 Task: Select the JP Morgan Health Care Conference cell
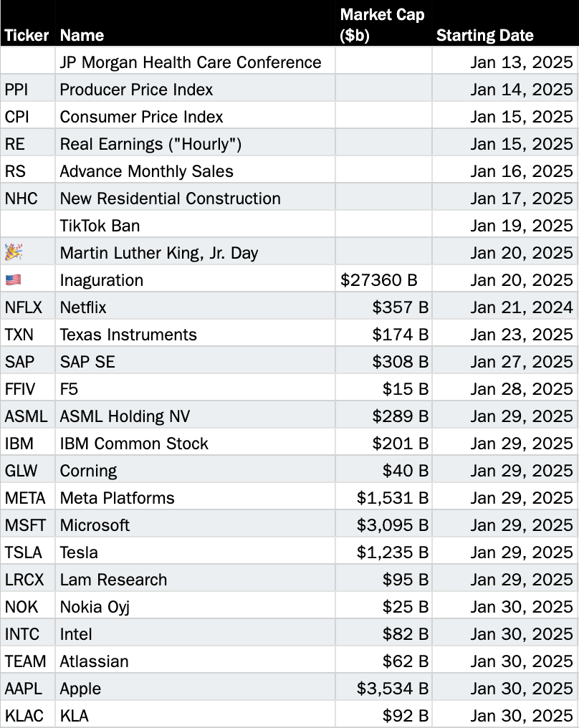[191, 62]
